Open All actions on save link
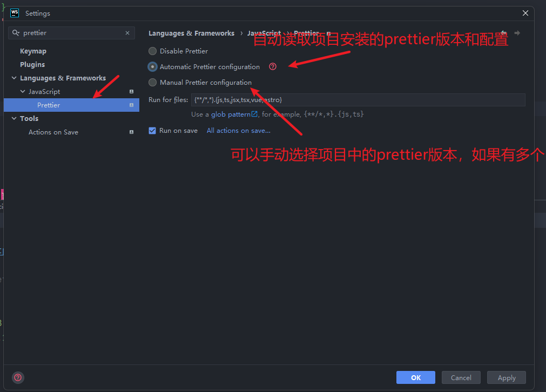Screen dimensions: 546x392 click(x=239, y=131)
